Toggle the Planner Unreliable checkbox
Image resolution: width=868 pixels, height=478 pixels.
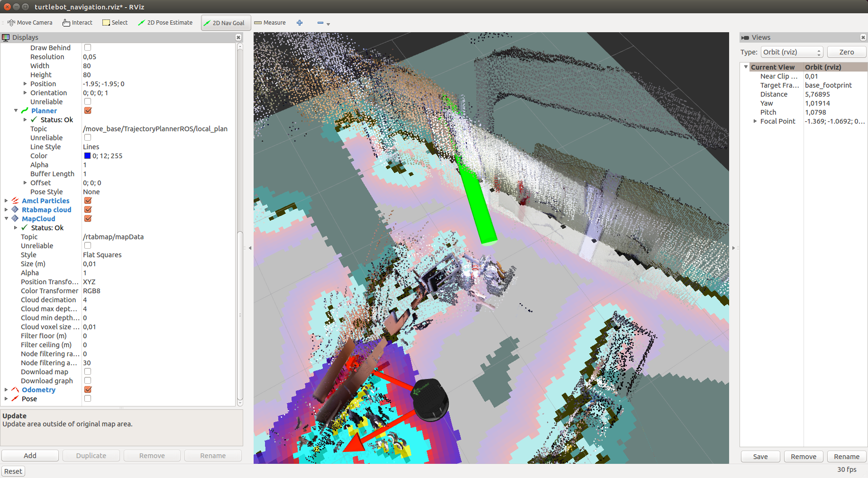click(x=88, y=137)
